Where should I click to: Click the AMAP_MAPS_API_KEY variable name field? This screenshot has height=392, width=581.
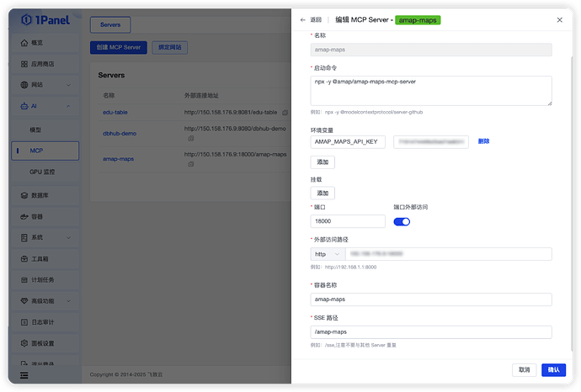coord(348,142)
